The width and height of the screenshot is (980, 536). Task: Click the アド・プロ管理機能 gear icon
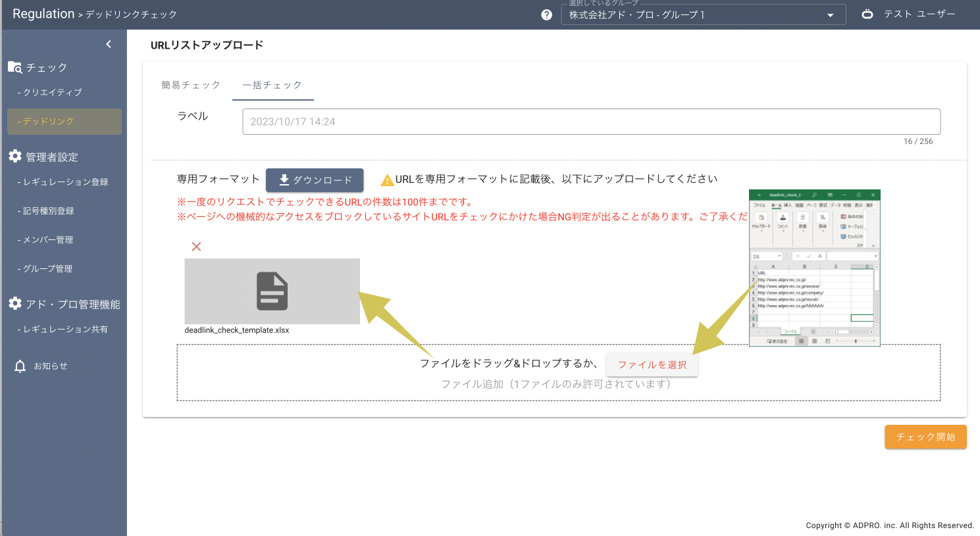click(x=15, y=303)
